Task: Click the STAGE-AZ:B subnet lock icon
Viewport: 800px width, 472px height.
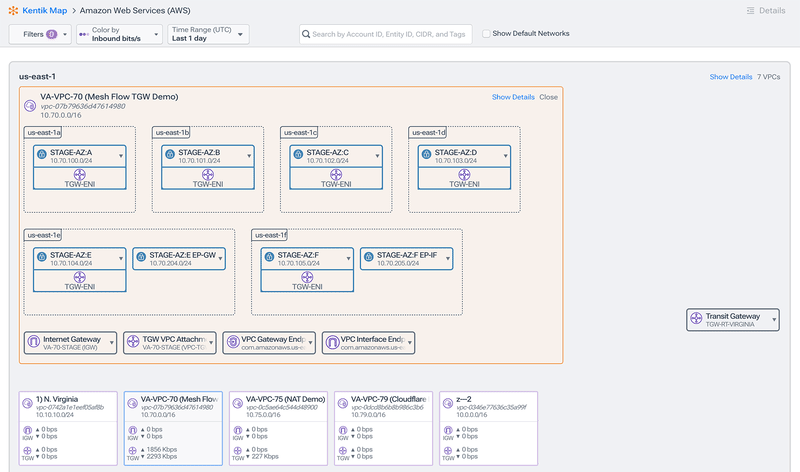Action: [x=170, y=154]
